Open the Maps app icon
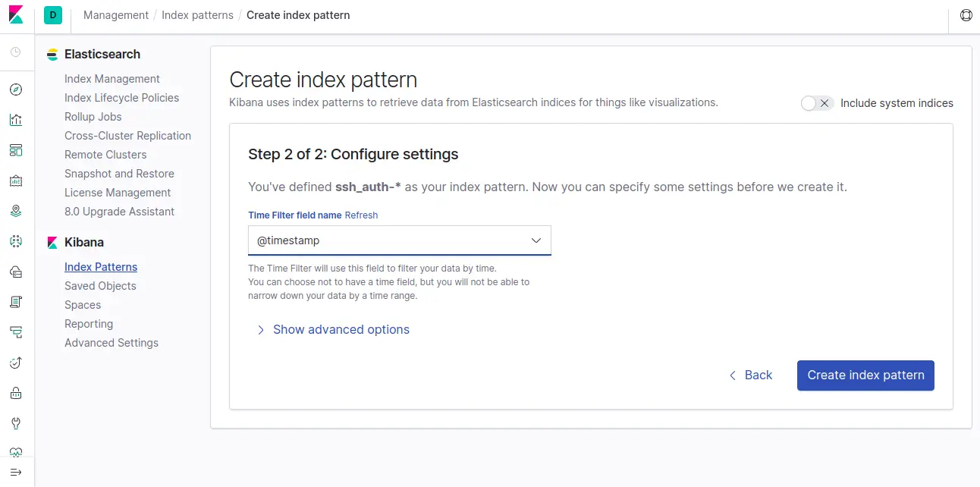The width and height of the screenshot is (980, 487). 16,211
